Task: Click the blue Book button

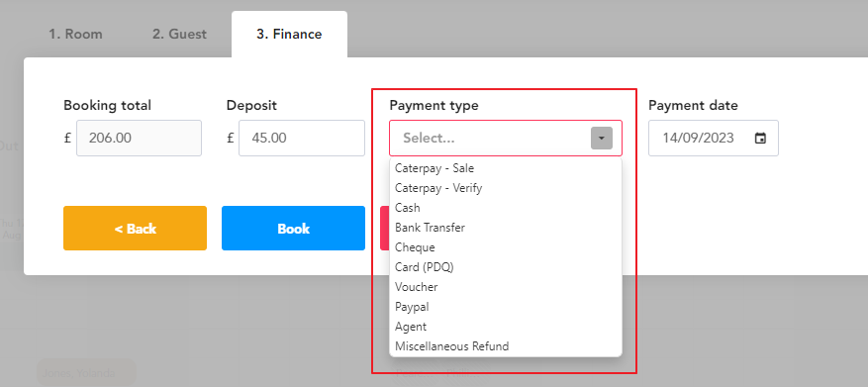Action: click(293, 228)
